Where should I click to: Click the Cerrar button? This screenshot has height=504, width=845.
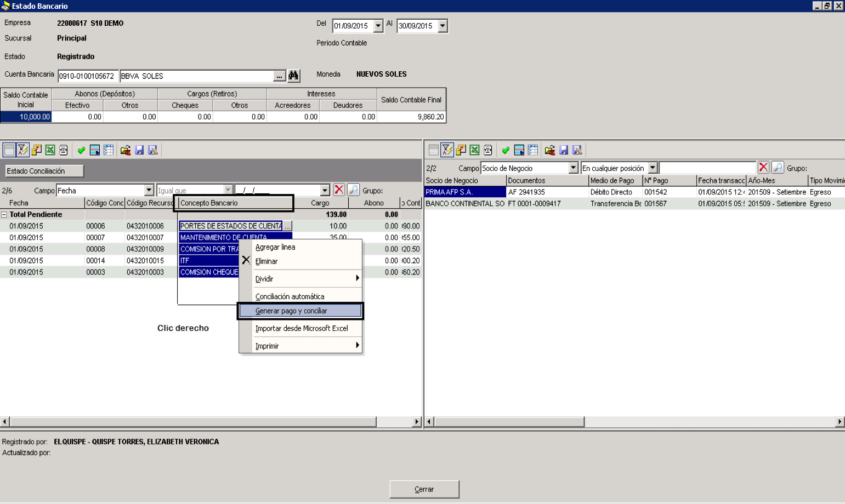click(424, 489)
